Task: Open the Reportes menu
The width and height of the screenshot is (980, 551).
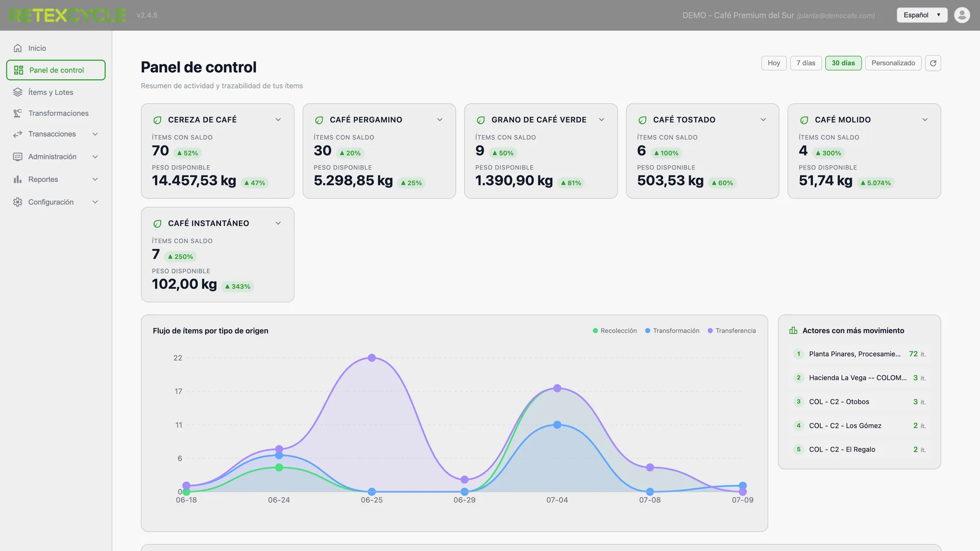Action: [x=56, y=180]
